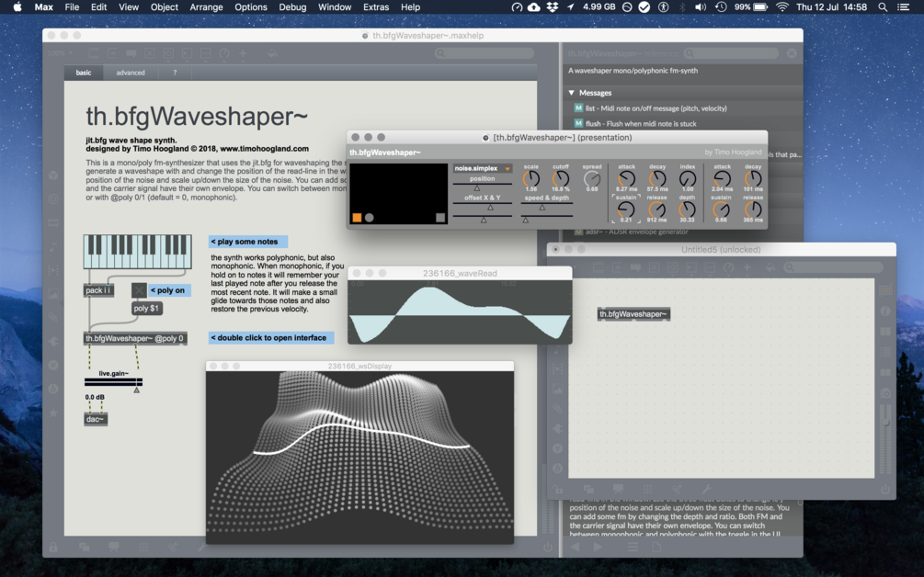Click the comment bubble icon in Untitled5 toolbar
The width and height of the screenshot is (924, 577).
point(635,267)
